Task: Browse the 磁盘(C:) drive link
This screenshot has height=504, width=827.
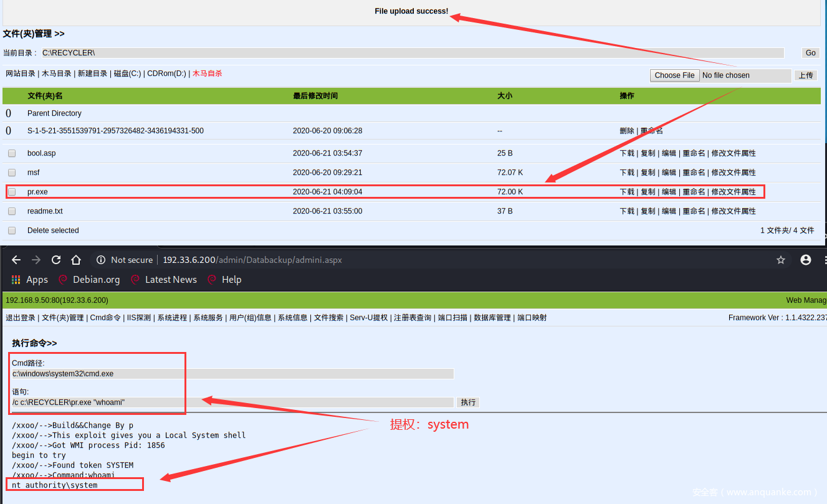Action: [127, 74]
